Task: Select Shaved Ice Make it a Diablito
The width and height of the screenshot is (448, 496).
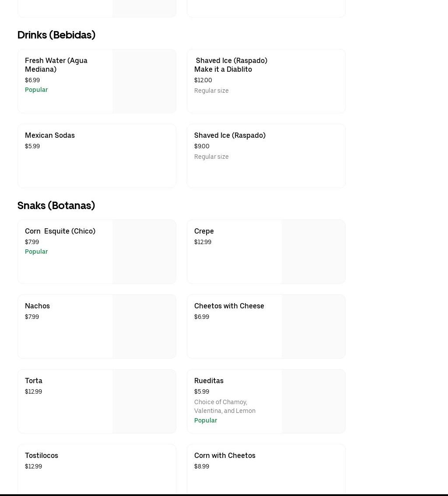Action: tap(231, 65)
